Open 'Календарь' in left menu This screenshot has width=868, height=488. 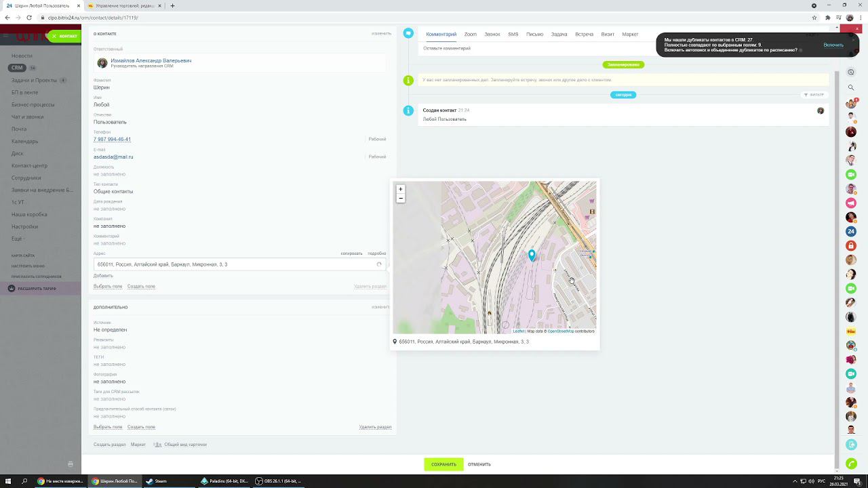point(25,141)
